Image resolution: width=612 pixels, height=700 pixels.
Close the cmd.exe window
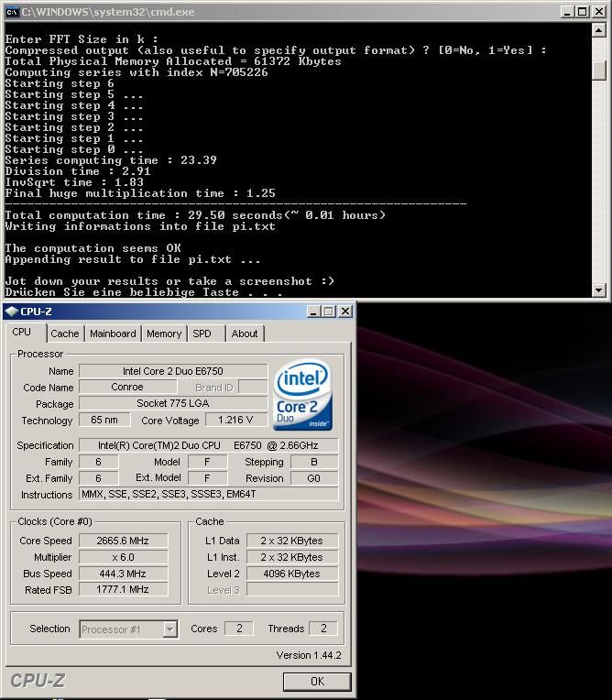pos(598,12)
